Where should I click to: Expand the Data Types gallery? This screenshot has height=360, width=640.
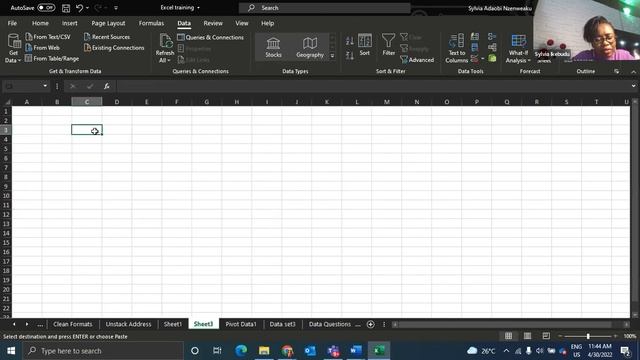[x=332, y=56]
